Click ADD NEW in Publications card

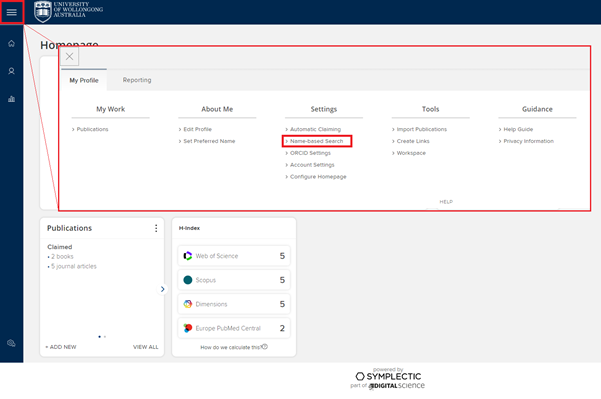(x=61, y=347)
